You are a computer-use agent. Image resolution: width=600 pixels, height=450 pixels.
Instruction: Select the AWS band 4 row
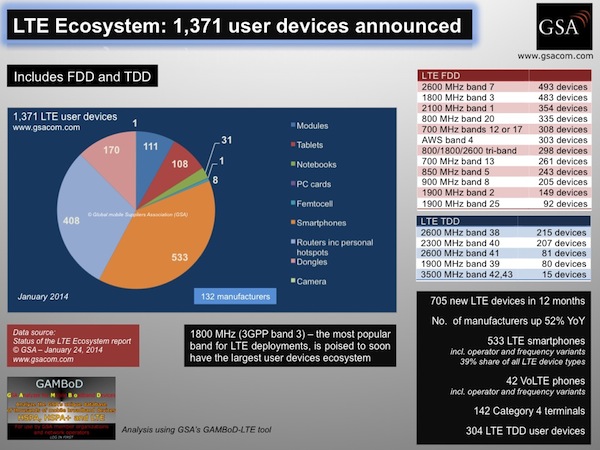[x=504, y=140]
